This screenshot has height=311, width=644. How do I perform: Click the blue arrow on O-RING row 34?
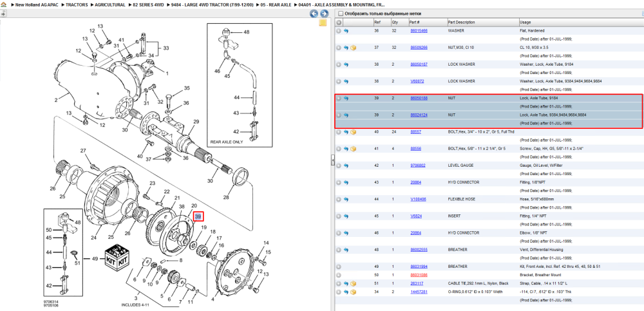[346, 292]
